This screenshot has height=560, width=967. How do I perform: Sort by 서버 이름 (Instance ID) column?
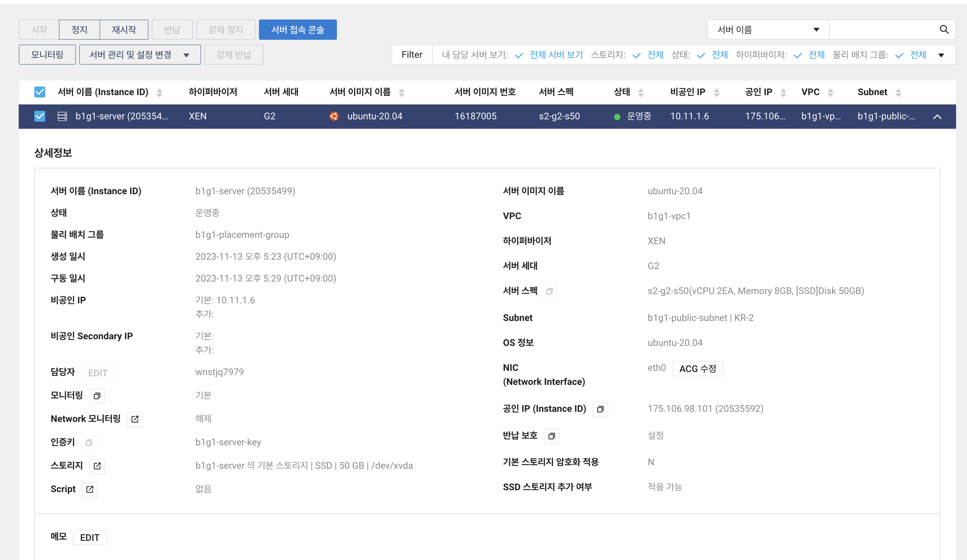click(x=159, y=92)
